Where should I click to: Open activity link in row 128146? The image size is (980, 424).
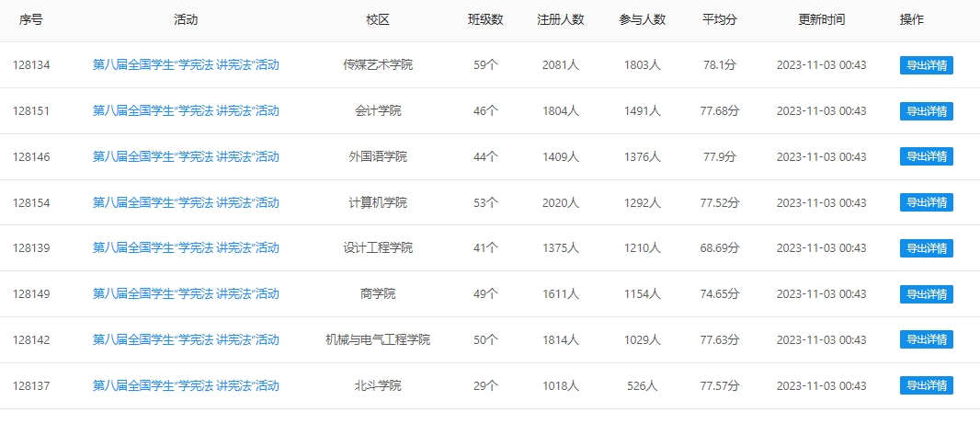[x=186, y=156]
